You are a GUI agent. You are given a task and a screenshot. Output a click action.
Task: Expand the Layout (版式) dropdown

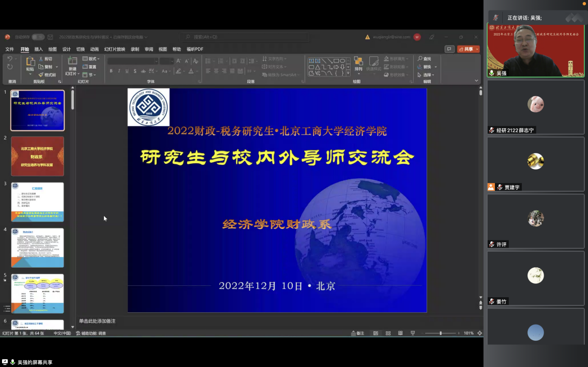coord(91,59)
